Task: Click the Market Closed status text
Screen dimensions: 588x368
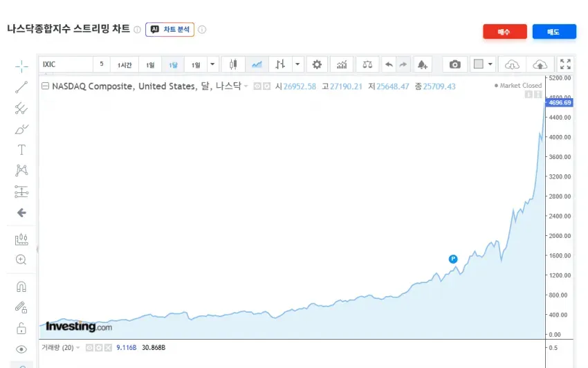Action: [x=520, y=86]
